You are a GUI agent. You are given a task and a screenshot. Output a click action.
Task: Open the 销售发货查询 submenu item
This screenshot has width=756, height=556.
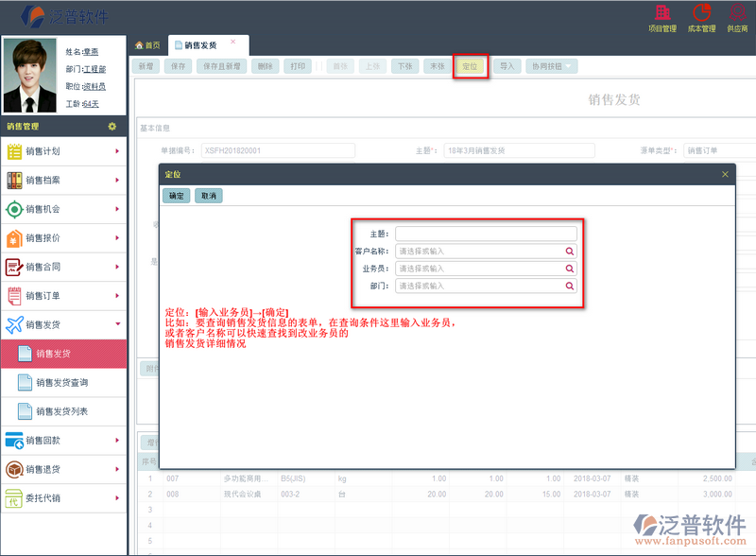click(x=63, y=383)
